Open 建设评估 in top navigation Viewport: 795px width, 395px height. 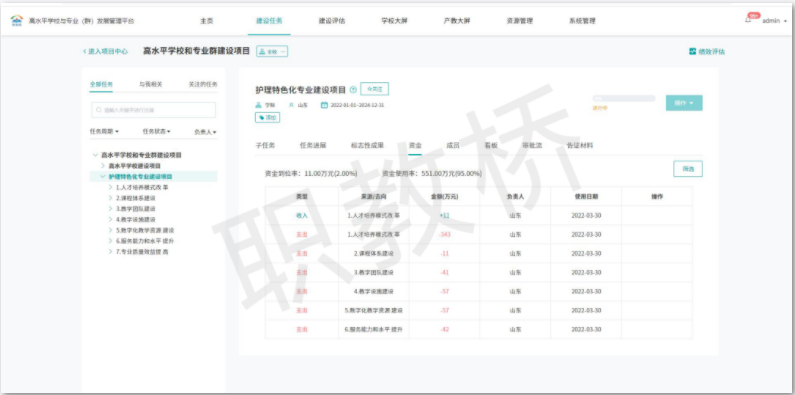point(332,21)
